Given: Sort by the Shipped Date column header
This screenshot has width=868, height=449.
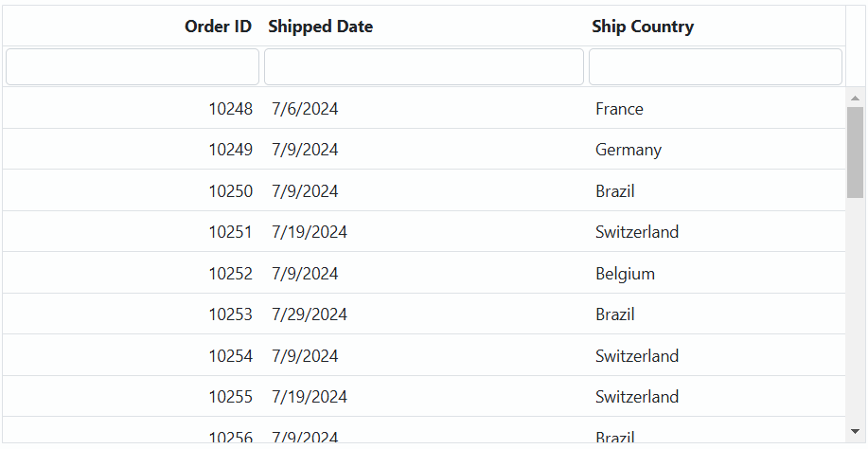Looking at the screenshot, I should [321, 26].
